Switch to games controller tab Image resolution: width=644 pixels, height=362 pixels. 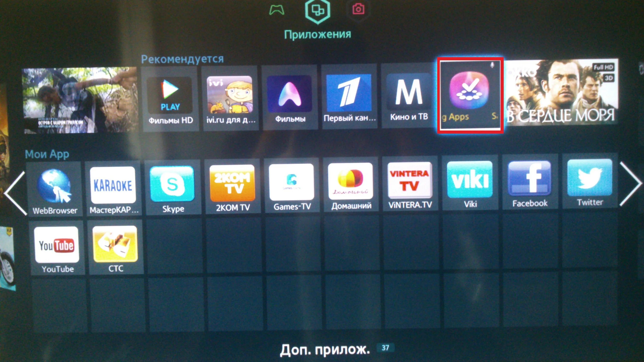coord(276,9)
